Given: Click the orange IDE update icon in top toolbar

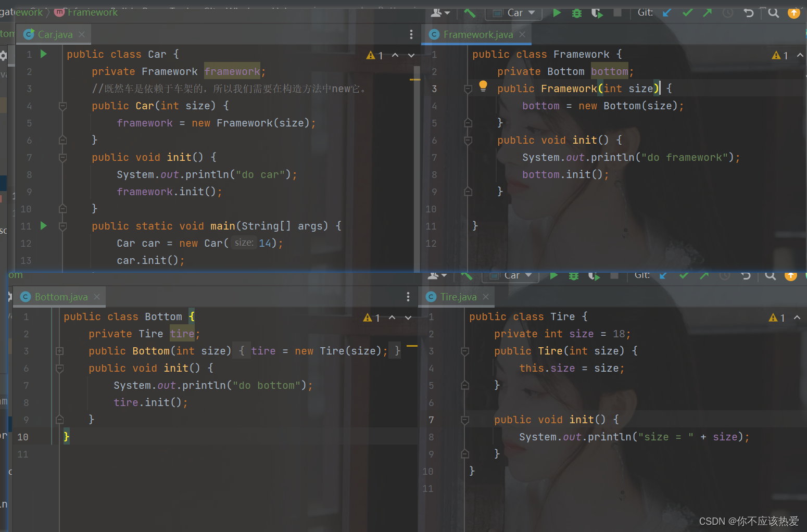Looking at the screenshot, I should tap(793, 13).
